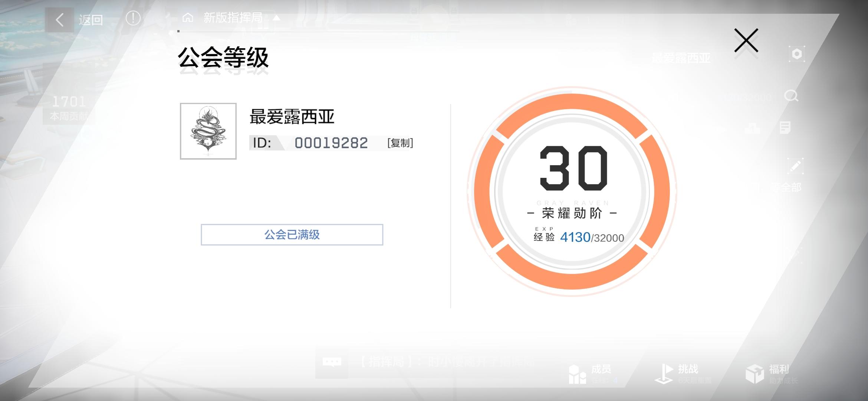868x401 pixels.
Task: Click the 荣耀勋阶 rank label
Action: [572, 213]
